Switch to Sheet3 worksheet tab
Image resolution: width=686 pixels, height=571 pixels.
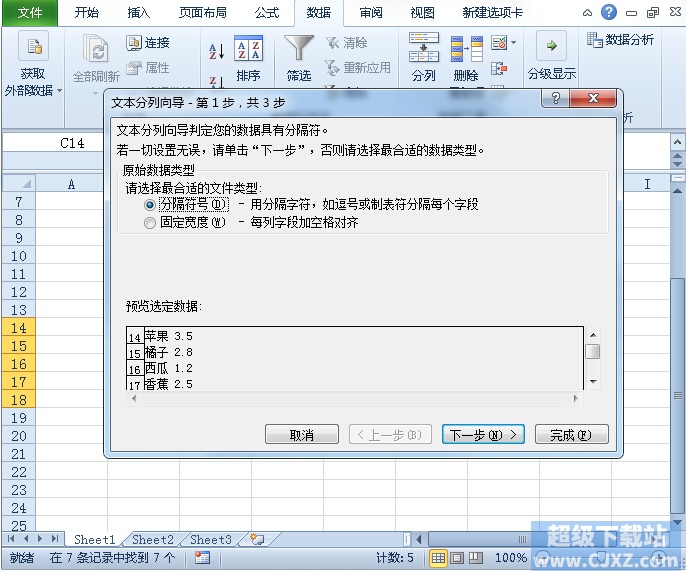[210, 539]
